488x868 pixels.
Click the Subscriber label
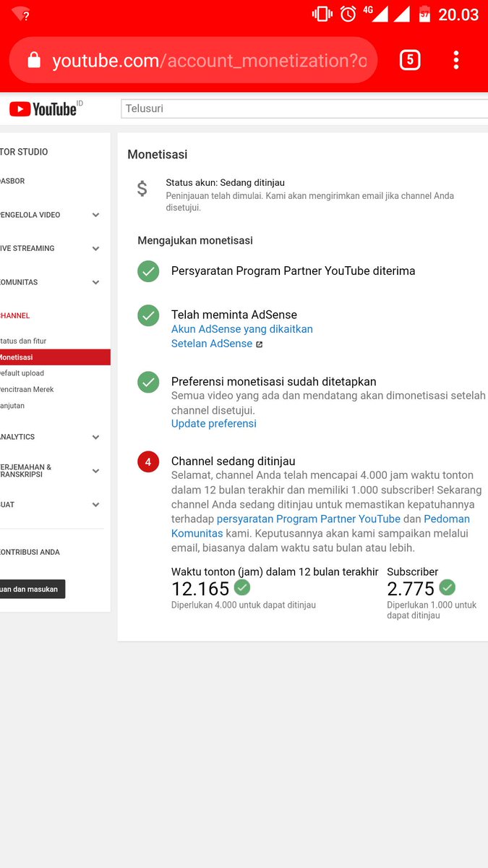[x=413, y=571]
